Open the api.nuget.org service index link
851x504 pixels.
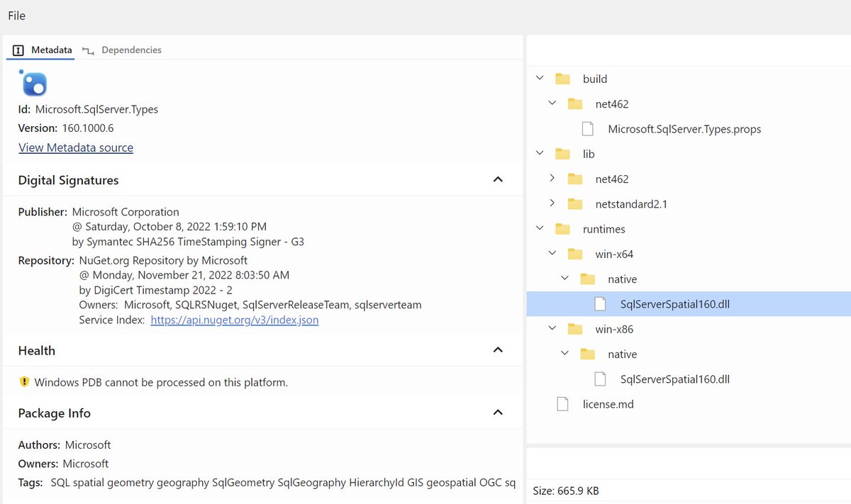click(235, 320)
